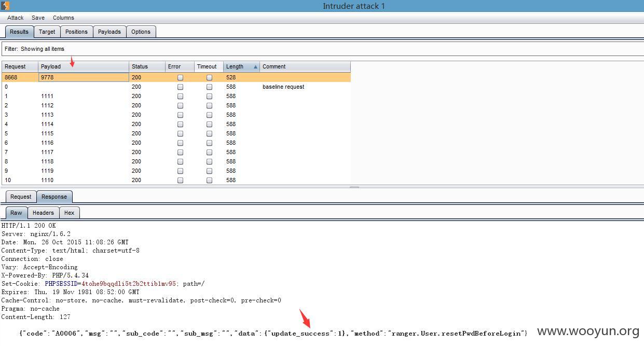
Task: Sort by the Payload column header
Action: (x=84, y=66)
